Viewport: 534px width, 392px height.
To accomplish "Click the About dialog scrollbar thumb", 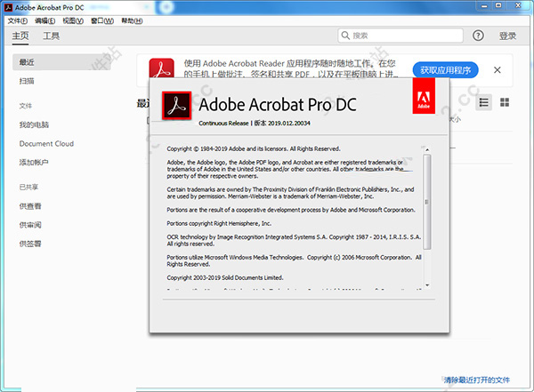I will coord(427,202).
